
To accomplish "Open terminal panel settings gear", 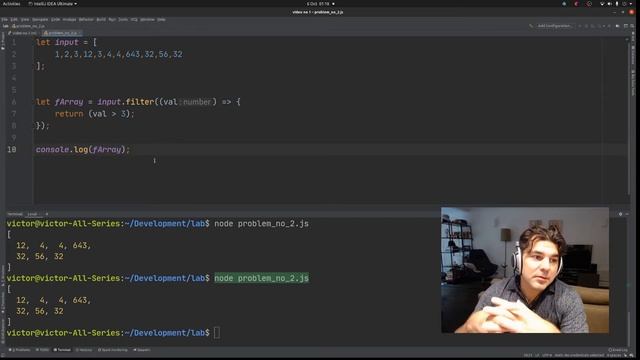I will pyautogui.click(x=621, y=214).
